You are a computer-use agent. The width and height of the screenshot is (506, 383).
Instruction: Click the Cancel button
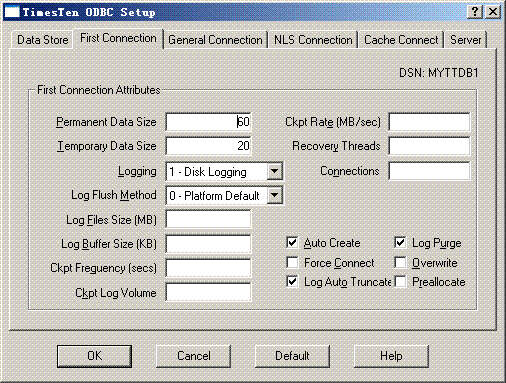coord(194,356)
